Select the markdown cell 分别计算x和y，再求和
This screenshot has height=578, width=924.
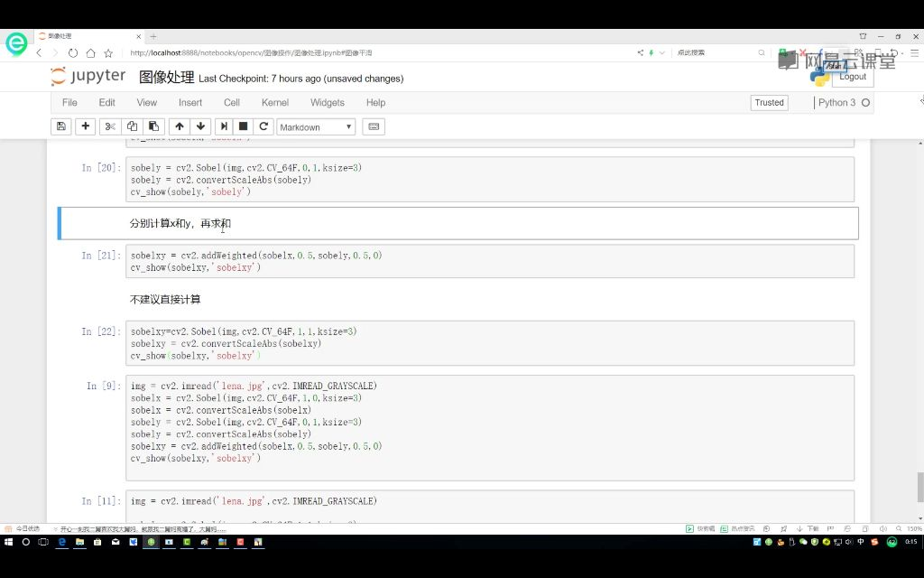point(459,224)
